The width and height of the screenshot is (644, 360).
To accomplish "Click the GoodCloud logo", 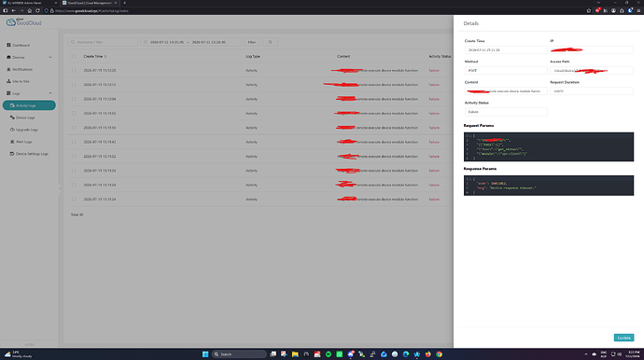I will click(24, 22).
